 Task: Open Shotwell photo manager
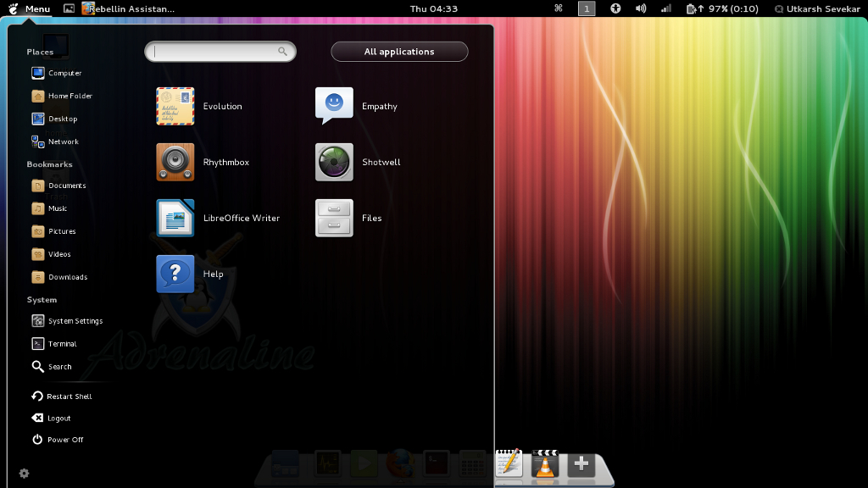[x=334, y=162]
